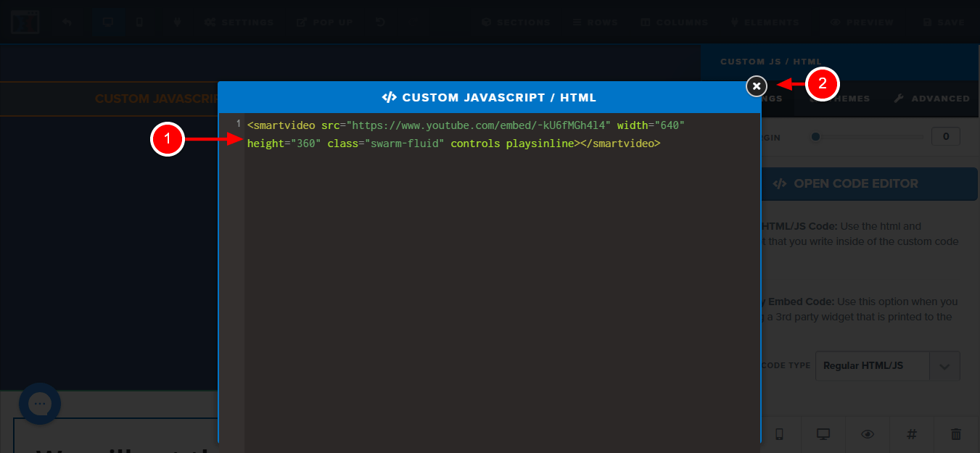The height and width of the screenshot is (453, 980).
Task: Click line number 1 in the gutter
Action: [238, 125]
